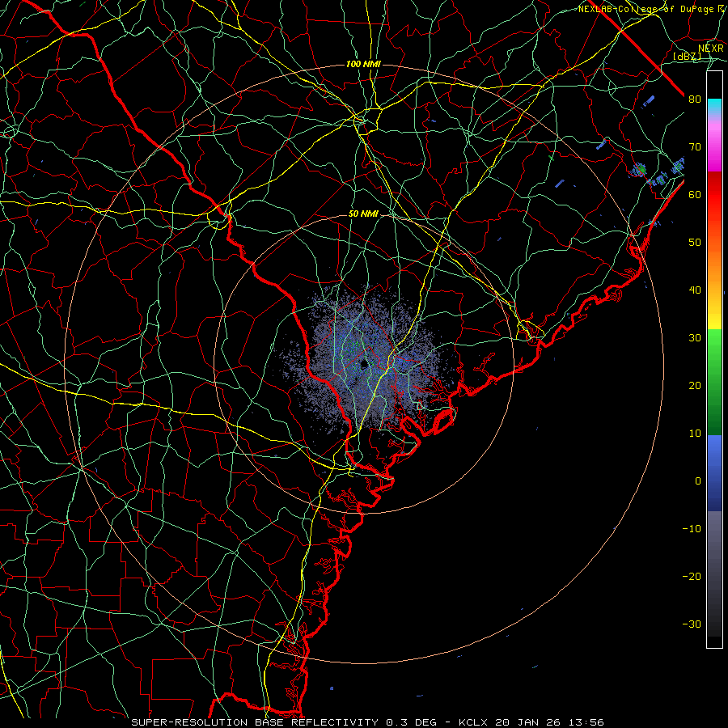Viewport: 728px width, 728px height.
Task: Click the -30 value on dBZ scale
Action: [692, 624]
